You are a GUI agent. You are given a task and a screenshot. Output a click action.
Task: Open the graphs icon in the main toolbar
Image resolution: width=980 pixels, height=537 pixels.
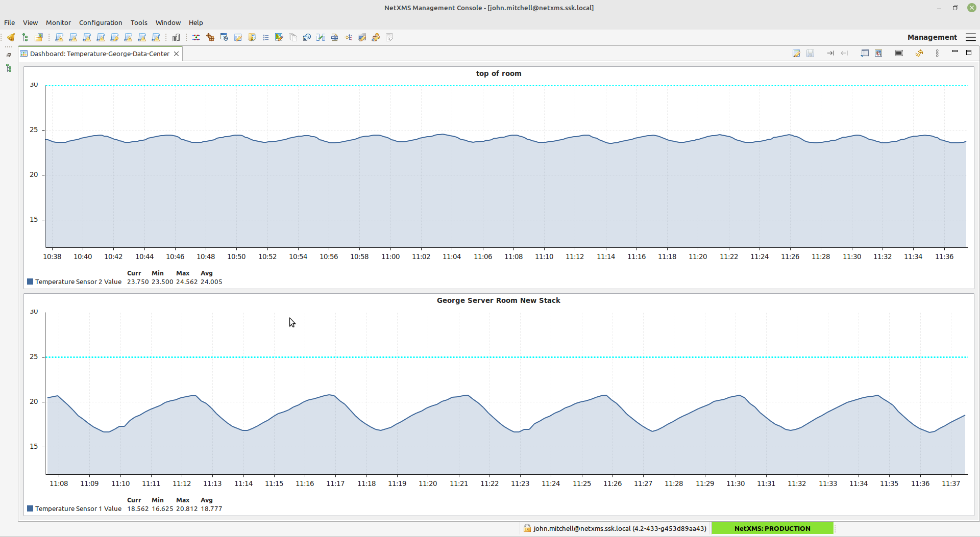tap(321, 37)
